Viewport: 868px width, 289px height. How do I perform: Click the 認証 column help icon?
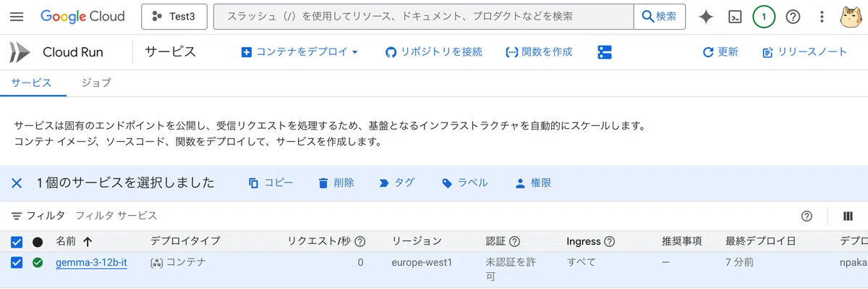click(515, 242)
